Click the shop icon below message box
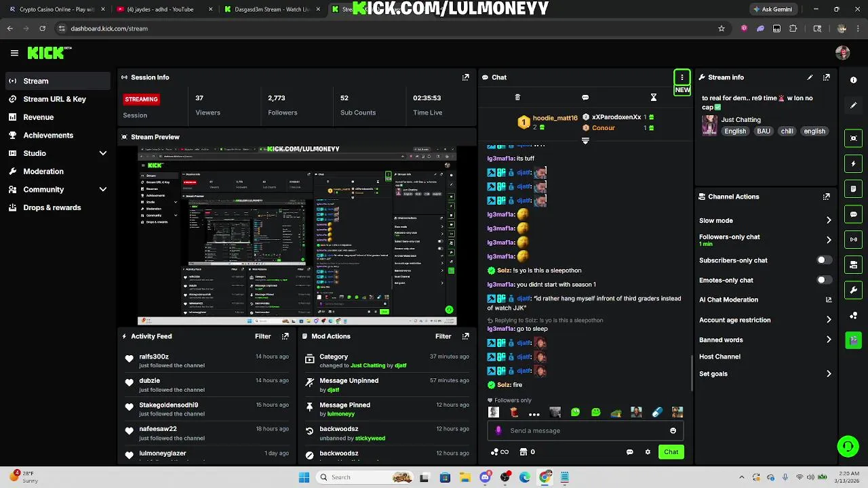 tap(524, 452)
